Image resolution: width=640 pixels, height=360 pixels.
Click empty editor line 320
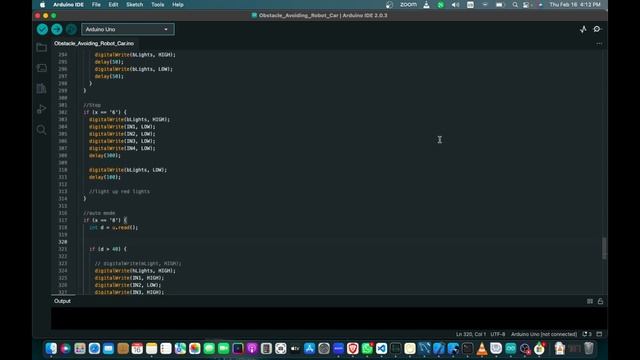click(x=327, y=242)
